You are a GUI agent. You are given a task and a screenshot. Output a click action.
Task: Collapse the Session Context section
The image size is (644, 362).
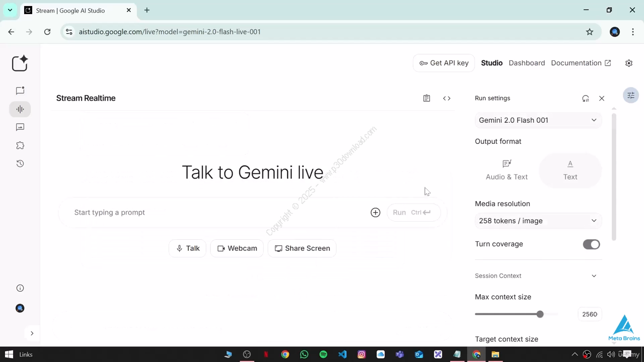(x=594, y=276)
